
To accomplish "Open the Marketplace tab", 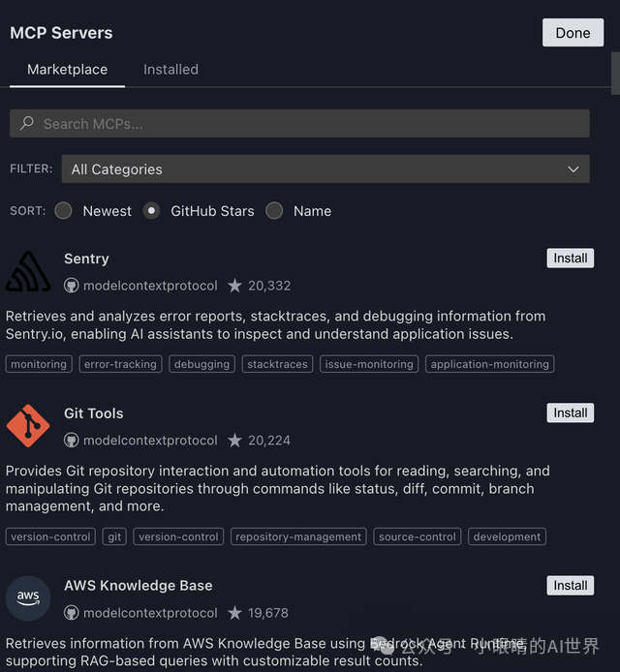I will tap(67, 70).
